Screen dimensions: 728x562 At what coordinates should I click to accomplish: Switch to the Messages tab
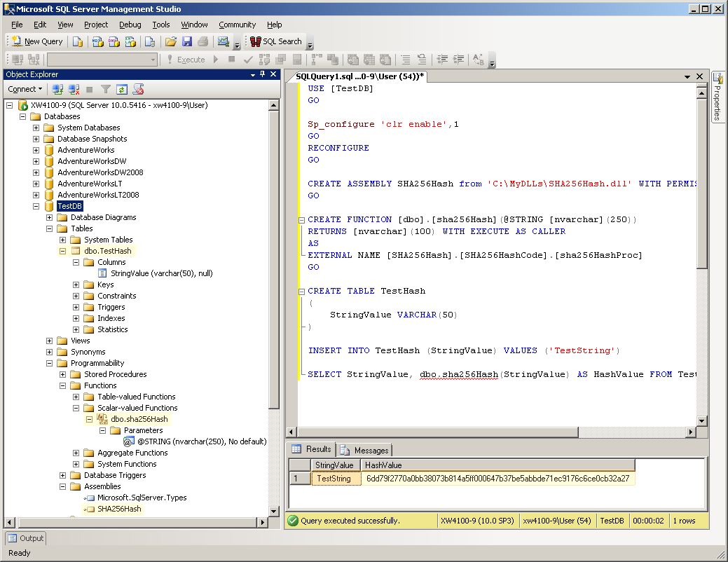pos(365,450)
